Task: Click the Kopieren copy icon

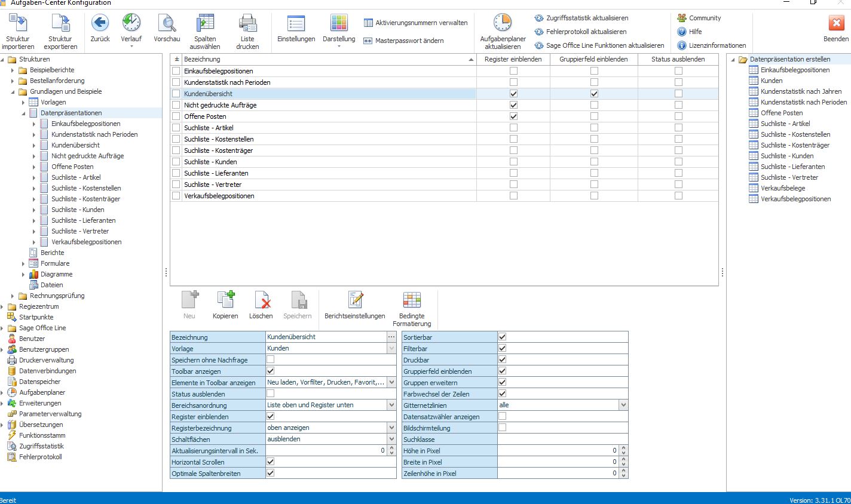Action: click(225, 300)
